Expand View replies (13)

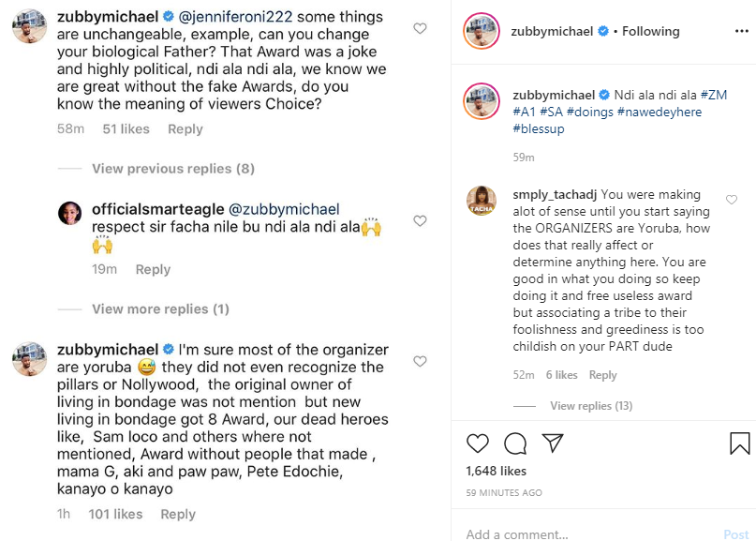click(x=591, y=406)
